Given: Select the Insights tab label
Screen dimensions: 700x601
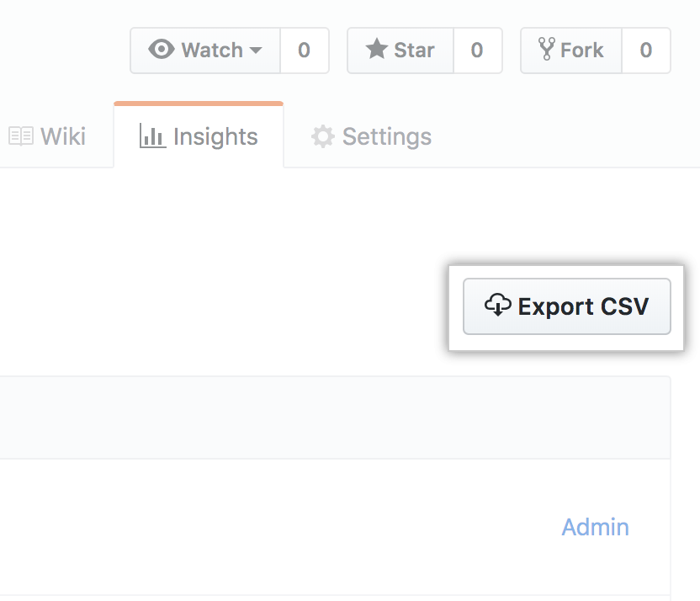Looking at the screenshot, I should [215, 136].
